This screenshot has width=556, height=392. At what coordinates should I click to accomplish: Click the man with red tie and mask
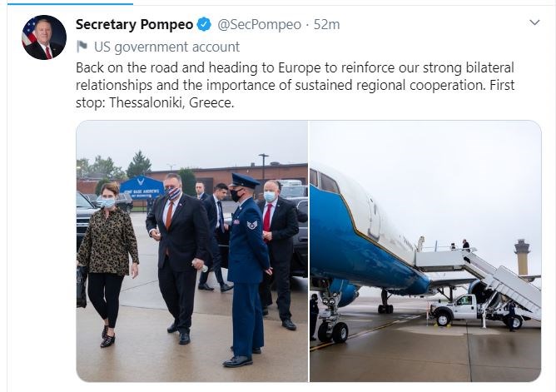(x=278, y=255)
